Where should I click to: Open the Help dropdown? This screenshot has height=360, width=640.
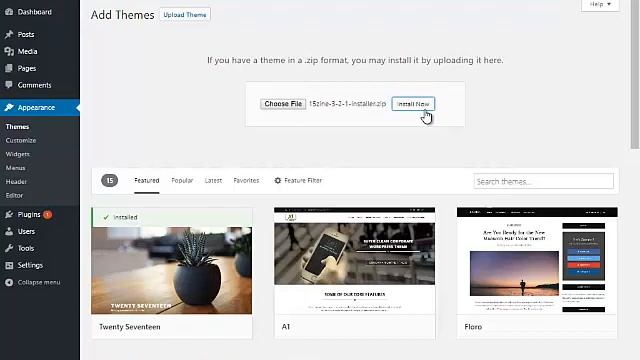pyautogui.click(x=600, y=4)
